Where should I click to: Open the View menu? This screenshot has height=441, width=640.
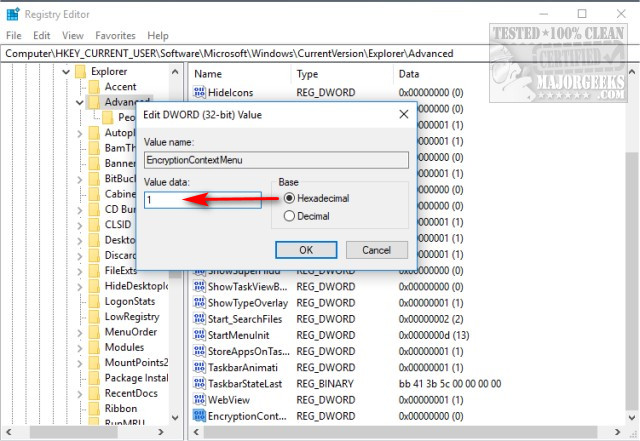coord(73,36)
